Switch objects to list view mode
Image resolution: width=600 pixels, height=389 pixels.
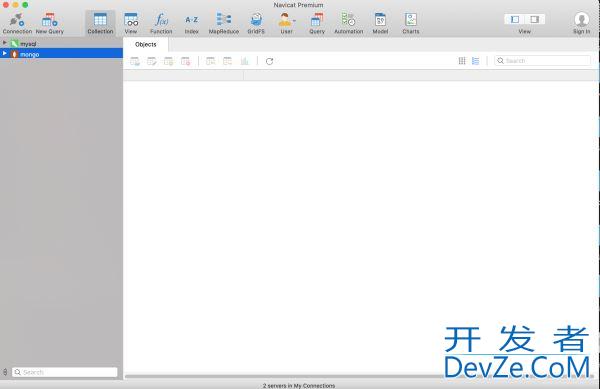point(475,61)
